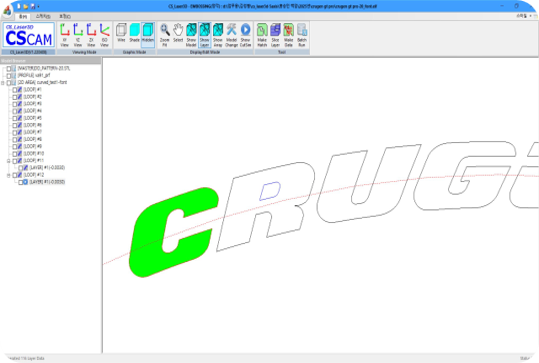Check the PROFILE item checkbox
The height and width of the screenshot is (363, 539).
tap(9, 75)
